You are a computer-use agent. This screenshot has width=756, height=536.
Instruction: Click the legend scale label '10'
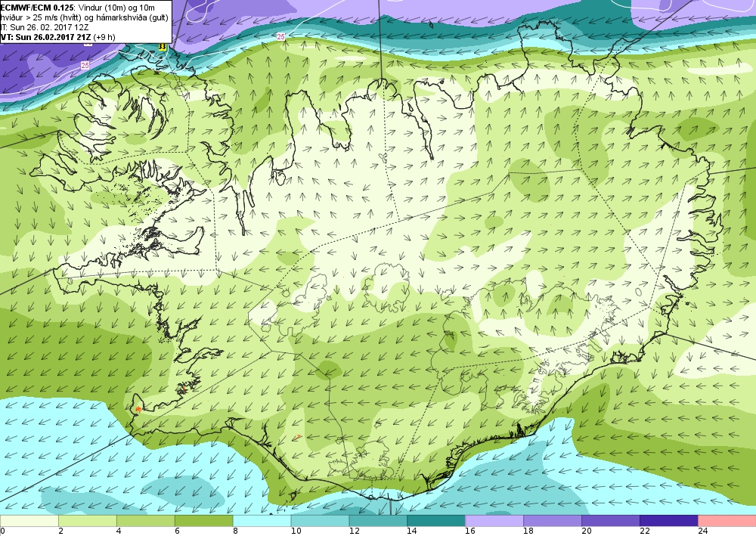click(296, 531)
